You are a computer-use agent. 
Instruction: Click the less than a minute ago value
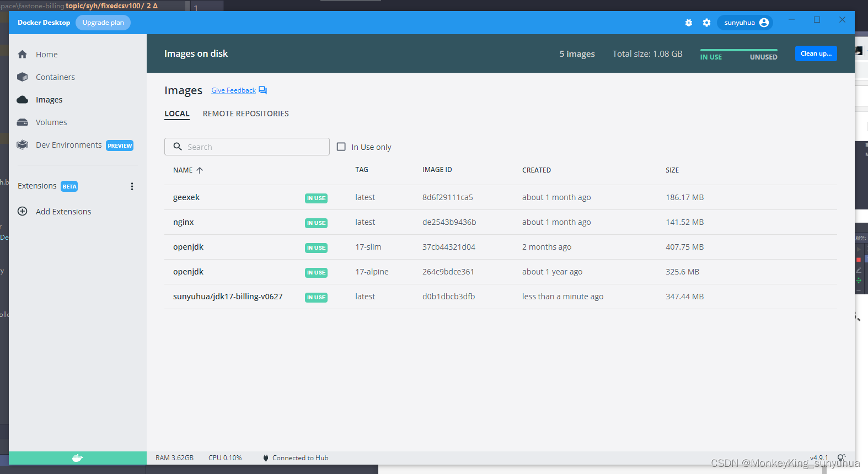pyautogui.click(x=563, y=297)
